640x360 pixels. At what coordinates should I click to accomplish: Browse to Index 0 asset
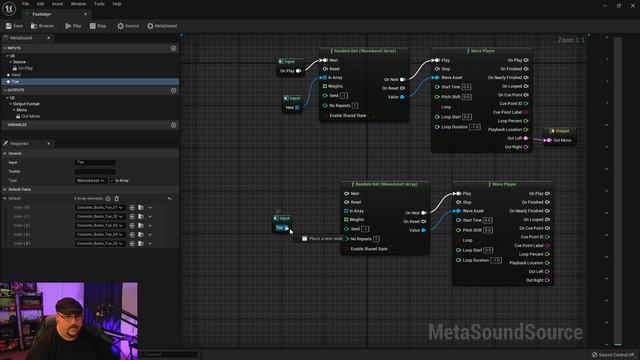[x=141, y=208]
